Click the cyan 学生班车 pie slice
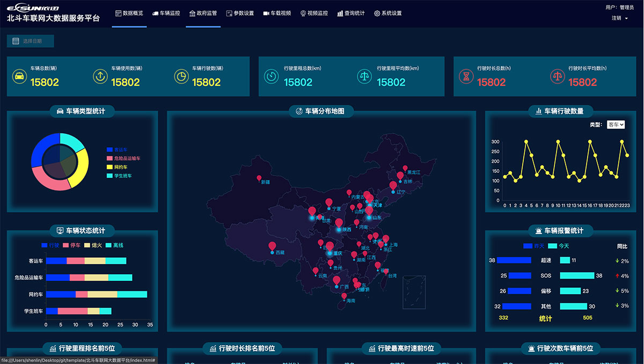The width and height of the screenshot is (644, 364). point(72,141)
